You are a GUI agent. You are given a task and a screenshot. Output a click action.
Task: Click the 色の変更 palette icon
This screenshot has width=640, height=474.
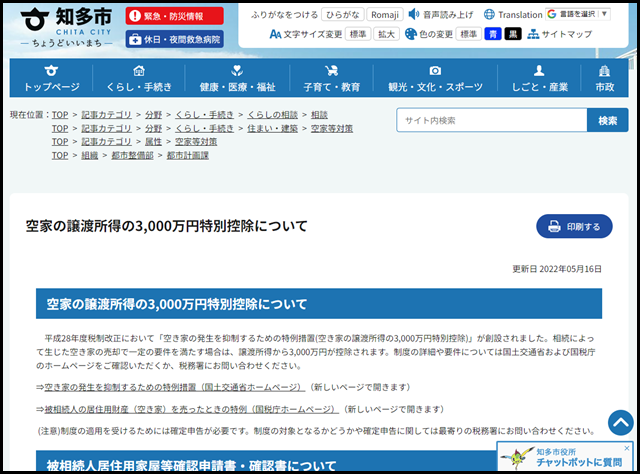(x=411, y=34)
